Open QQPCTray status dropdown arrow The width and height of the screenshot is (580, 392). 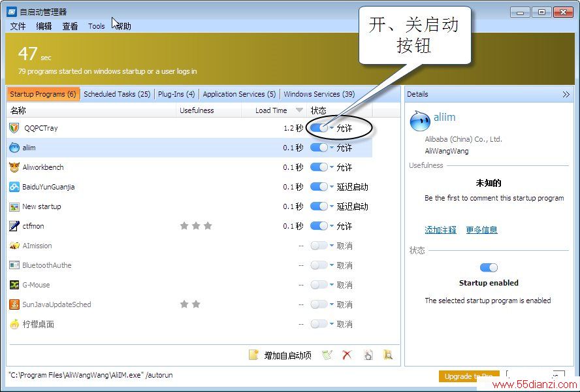(x=332, y=127)
